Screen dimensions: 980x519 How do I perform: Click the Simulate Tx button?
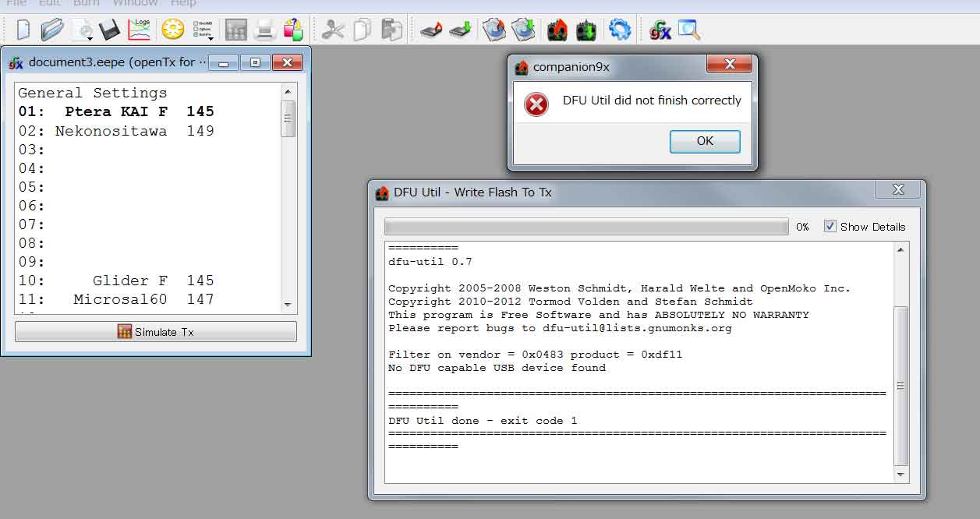(156, 332)
